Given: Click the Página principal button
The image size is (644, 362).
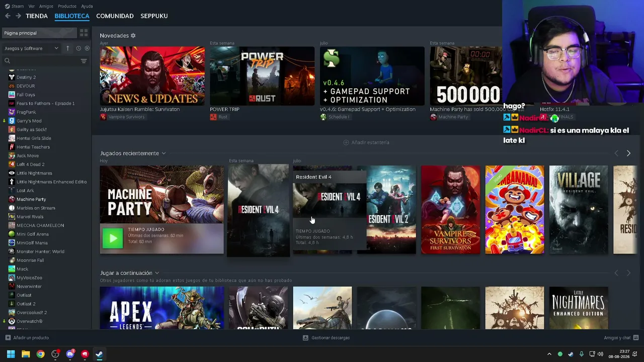Looking at the screenshot, I should coord(39,33).
